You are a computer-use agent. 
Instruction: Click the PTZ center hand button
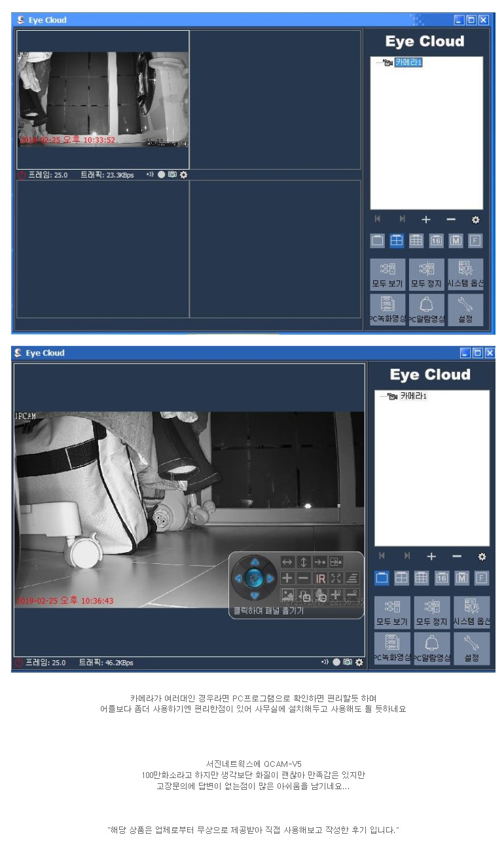pyautogui.click(x=254, y=579)
